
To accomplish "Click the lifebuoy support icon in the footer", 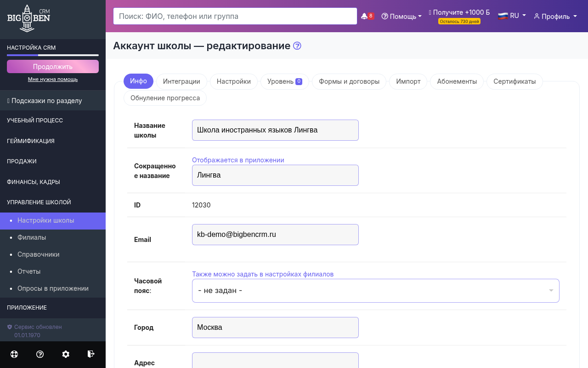I will (14, 354).
